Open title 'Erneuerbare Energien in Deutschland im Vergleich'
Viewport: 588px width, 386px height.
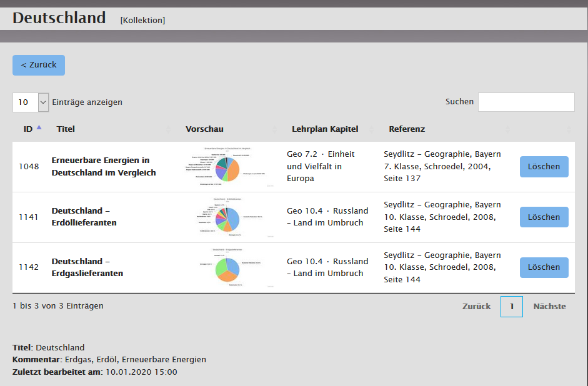click(103, 167)
